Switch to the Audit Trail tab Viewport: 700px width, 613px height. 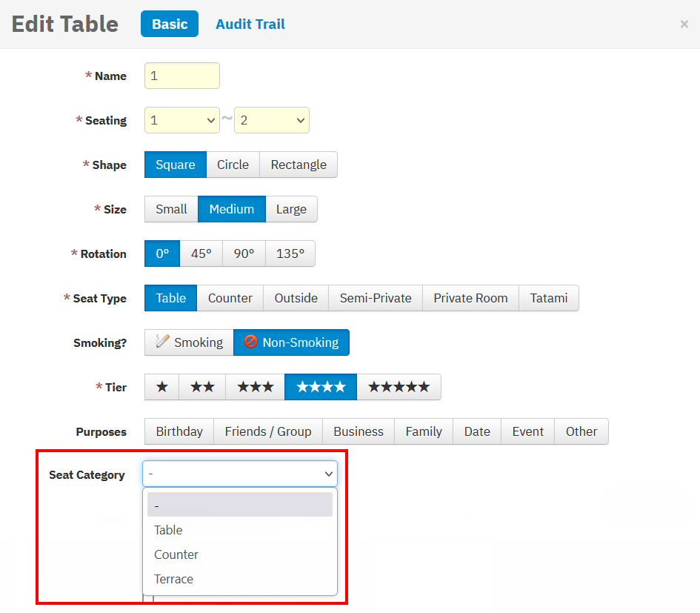250,24
